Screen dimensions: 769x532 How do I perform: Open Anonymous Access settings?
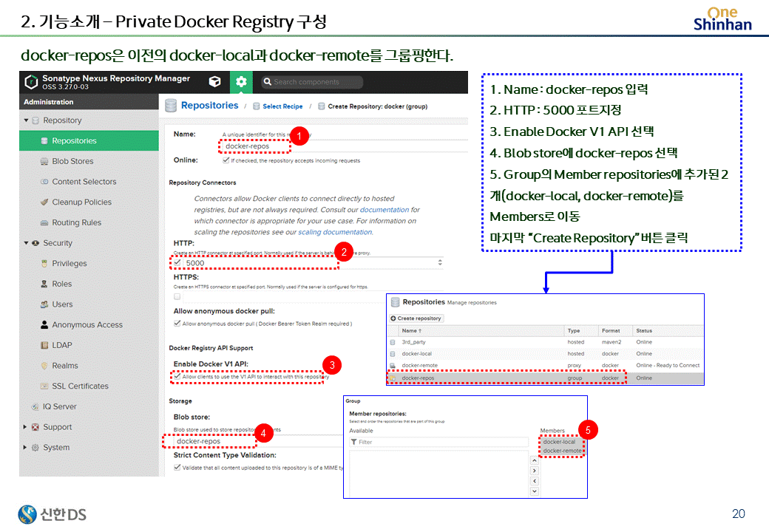click(x=89, y=325)
